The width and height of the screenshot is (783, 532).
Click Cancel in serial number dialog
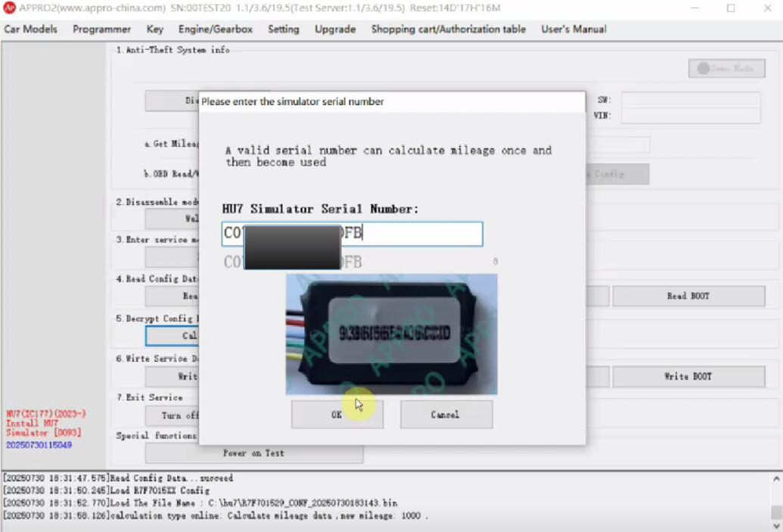446,414
